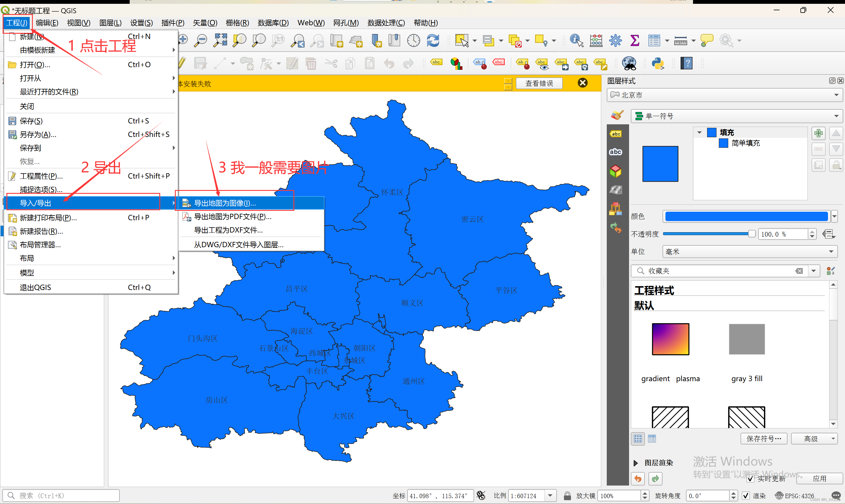This screenshot has height=504, width=845.
Task: Click the blue fill color bar
Action: click(746, 216)
